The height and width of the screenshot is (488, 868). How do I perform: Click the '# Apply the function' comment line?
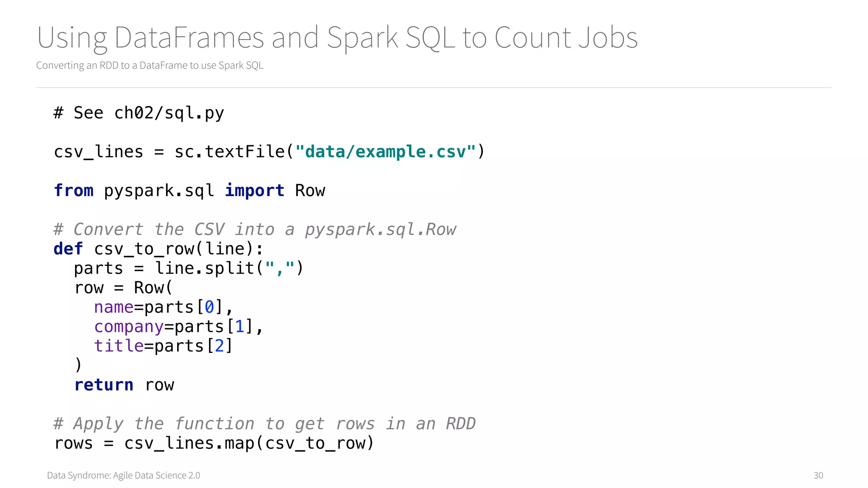click(264, 424)
